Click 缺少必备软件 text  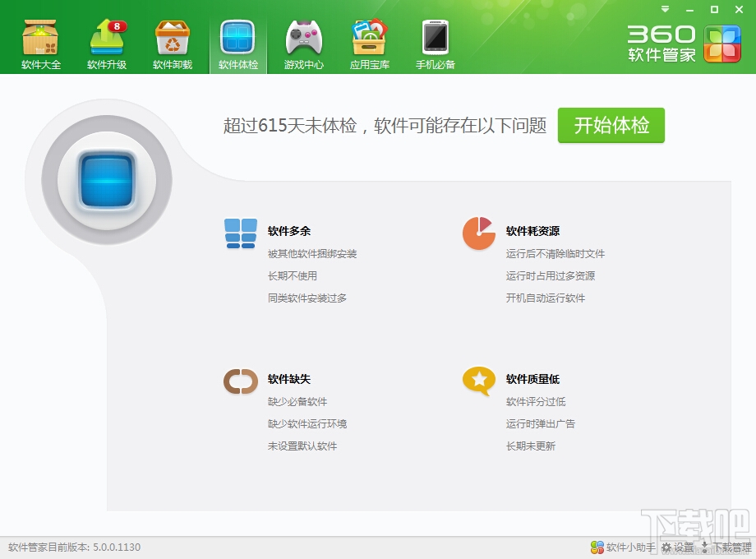tap(297, 402)
